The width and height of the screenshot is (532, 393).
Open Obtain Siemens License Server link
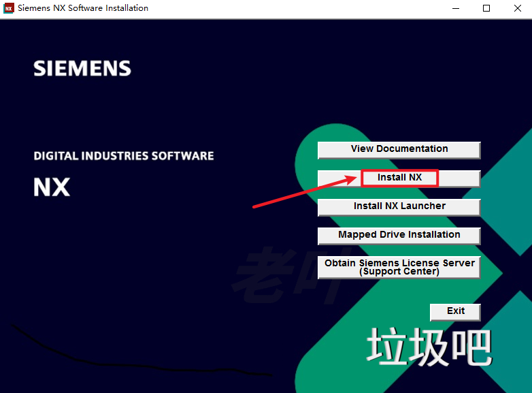(399, 267)
